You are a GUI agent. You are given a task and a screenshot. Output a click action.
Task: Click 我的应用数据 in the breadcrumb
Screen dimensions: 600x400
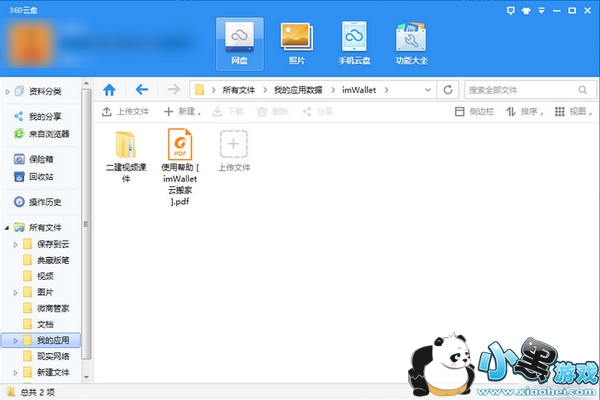pyautogui.click(x=298, y=90)
